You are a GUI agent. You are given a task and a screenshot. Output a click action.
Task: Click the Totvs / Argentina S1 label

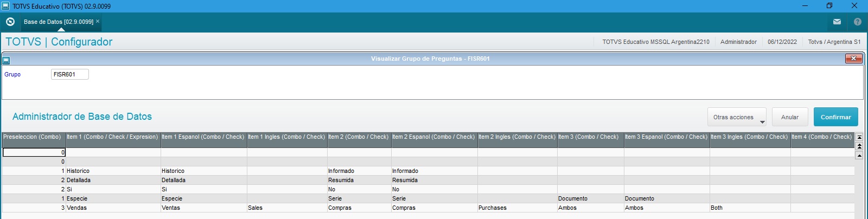[834, 42]
